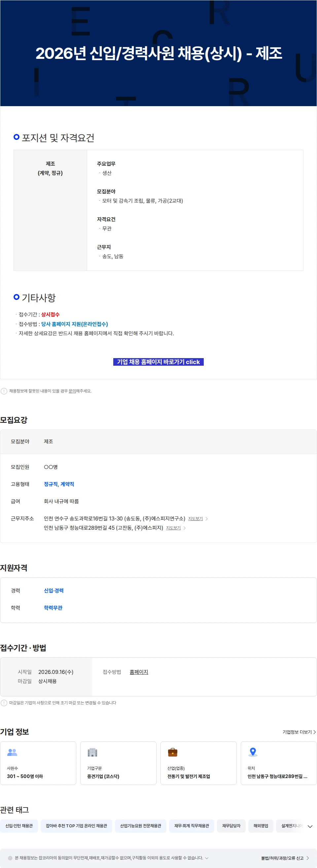Click the 기업 채용 홈페이지 바로가기 click button
Screen dimensions: 317x868
point(158,362)
